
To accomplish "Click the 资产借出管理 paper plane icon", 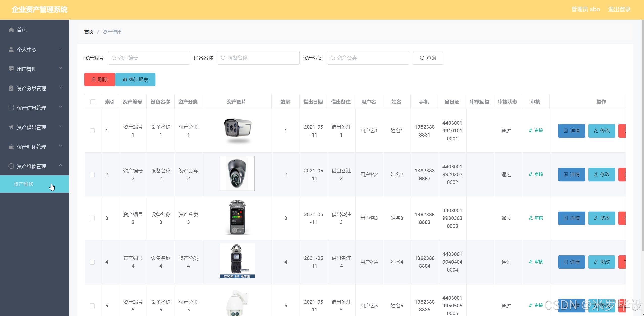I will coord(11,127).
